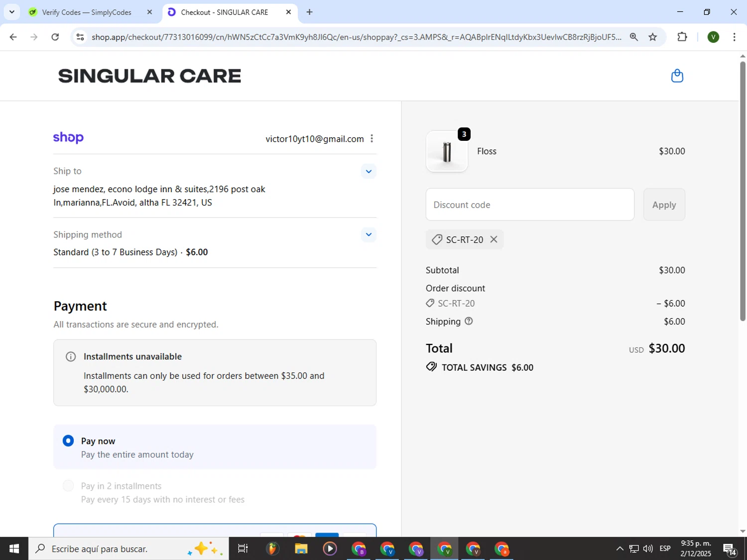
Task: Open the network icon in system tray
Action: (633, 549)
